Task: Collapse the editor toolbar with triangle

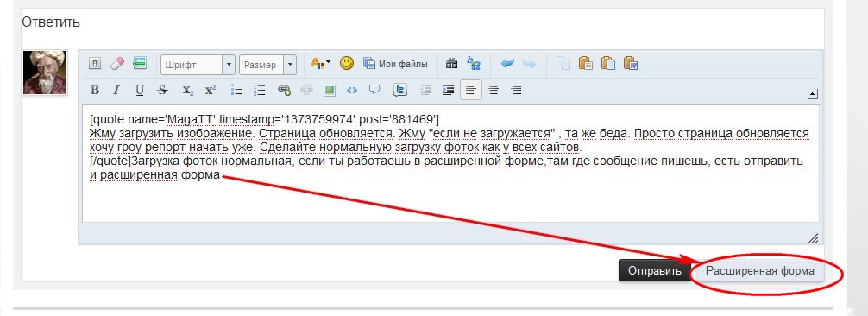Action: click(x=812, y=94)
